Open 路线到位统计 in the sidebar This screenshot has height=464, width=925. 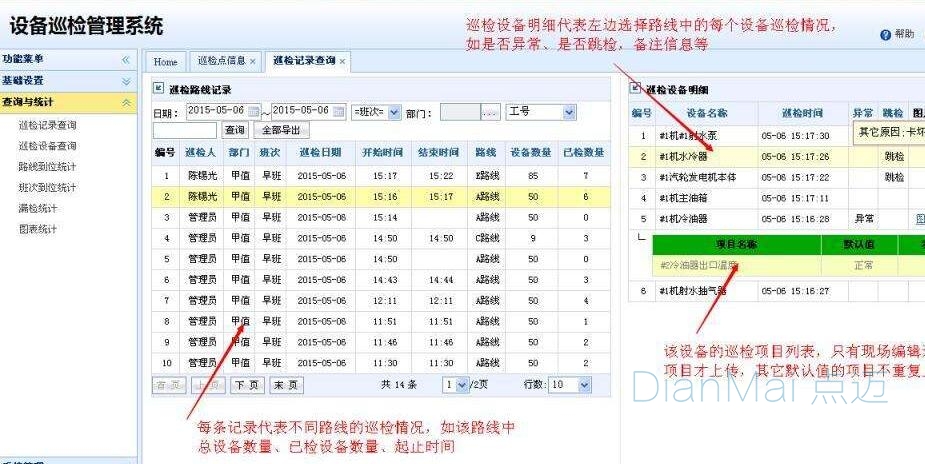click(x=48, y=167)
